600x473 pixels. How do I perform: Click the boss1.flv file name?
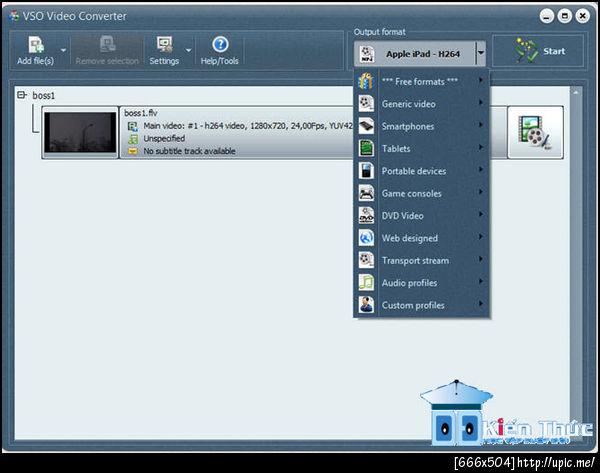point(140,113)
